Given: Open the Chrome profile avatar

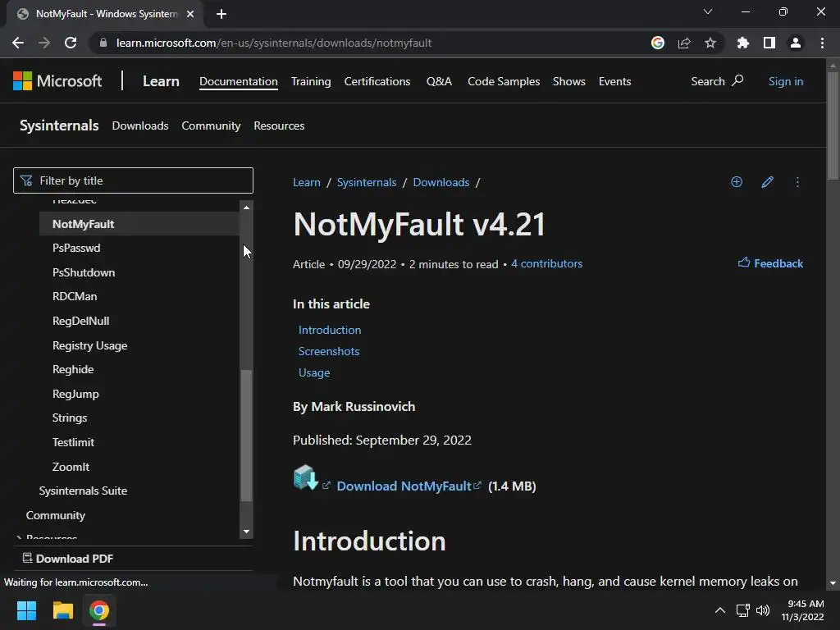Looking at the screenshot, I should [x=796, y=43].
